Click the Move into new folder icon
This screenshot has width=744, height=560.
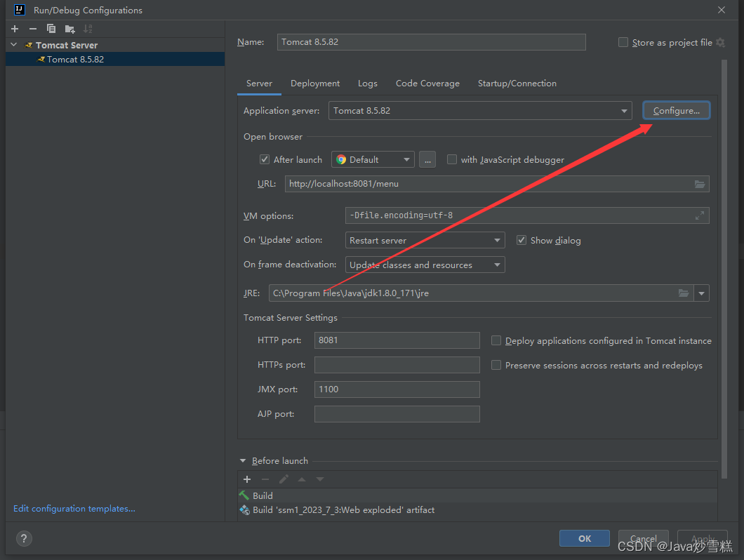(69, 29)
